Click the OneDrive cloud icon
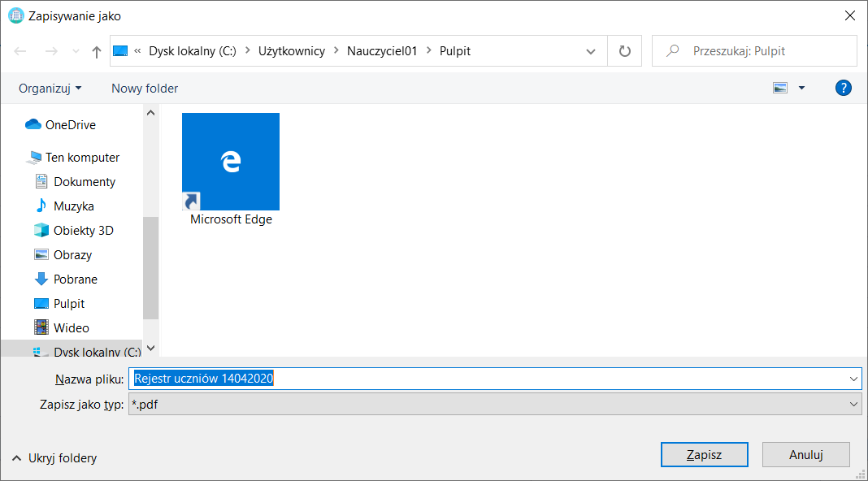The image size is (868, 481). tap(33, 124)
